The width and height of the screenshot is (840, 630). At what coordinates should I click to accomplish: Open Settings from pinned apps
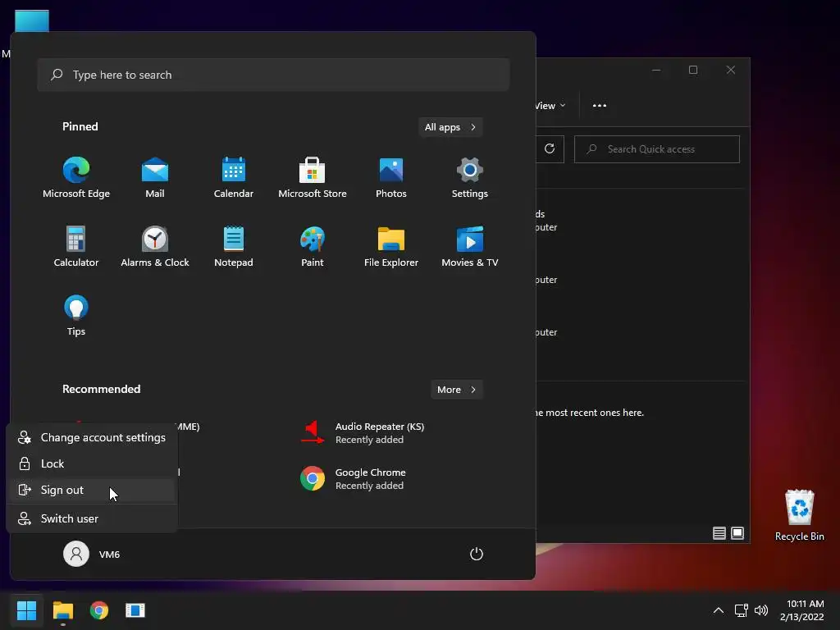pyautogui.click(x=470, y=178)
